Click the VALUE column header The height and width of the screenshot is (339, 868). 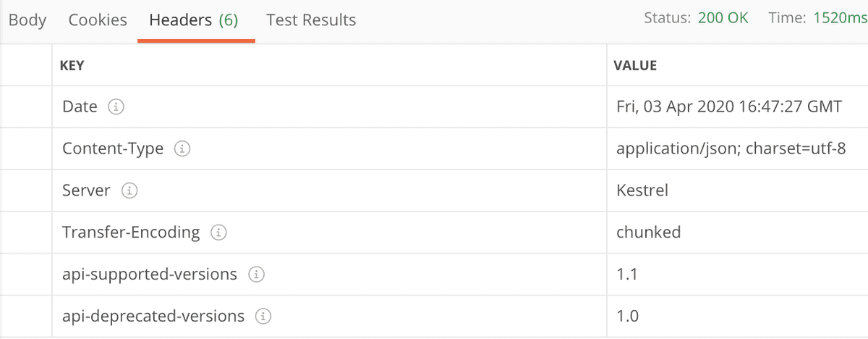[x=635, y=66]
